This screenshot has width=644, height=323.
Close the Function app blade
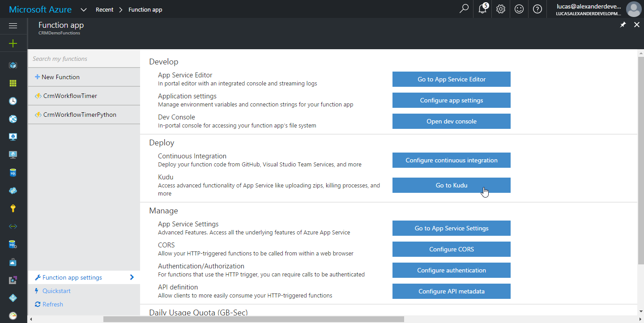click(x=637, y=25)
